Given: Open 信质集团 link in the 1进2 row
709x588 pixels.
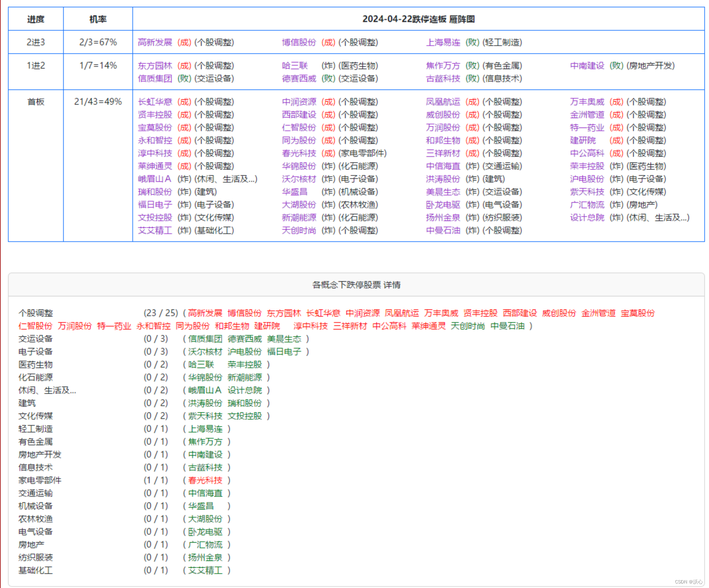Looking at the screenshot, I should 155,78.
